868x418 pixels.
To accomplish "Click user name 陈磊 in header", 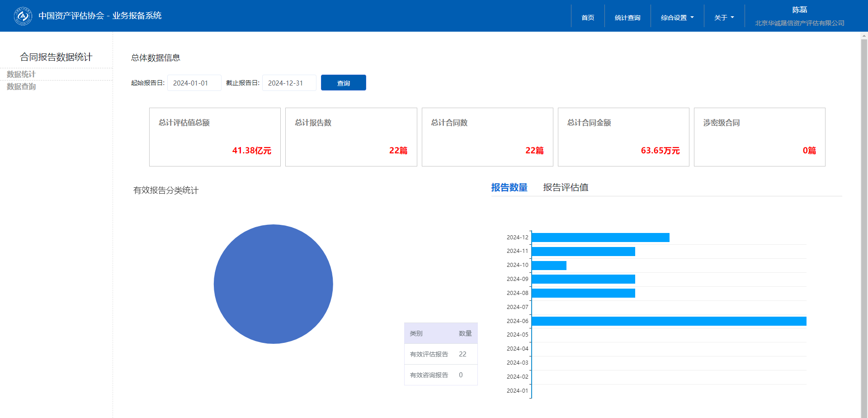I will pos(799,10).
